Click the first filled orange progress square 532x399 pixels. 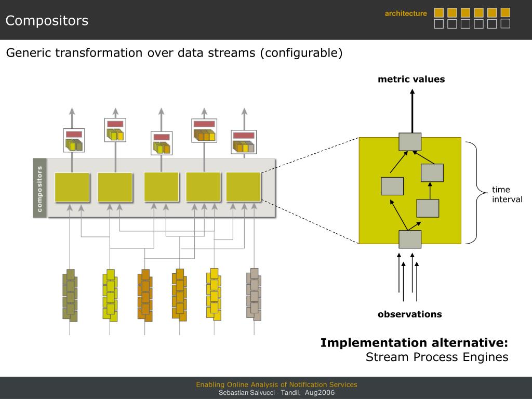pyautogui.click(x=438, y=12)
